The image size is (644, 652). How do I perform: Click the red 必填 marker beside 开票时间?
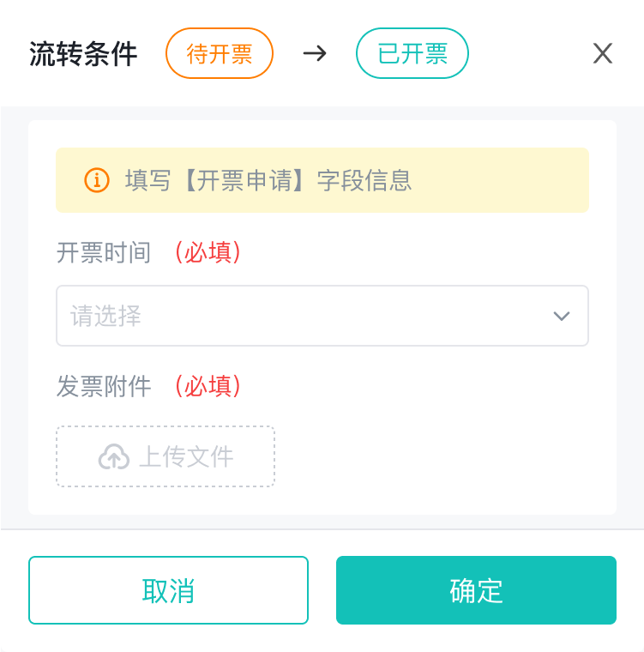coord(208,252)
